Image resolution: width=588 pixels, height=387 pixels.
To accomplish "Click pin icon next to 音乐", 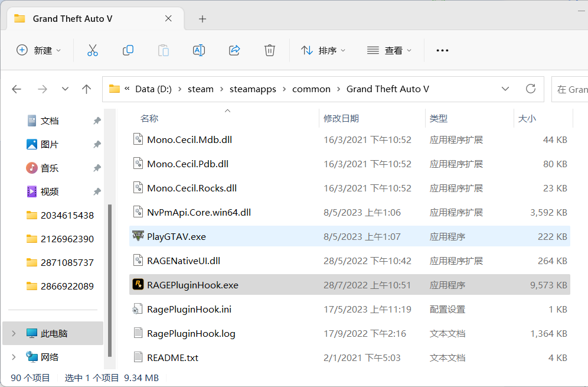I will [97, 168].
